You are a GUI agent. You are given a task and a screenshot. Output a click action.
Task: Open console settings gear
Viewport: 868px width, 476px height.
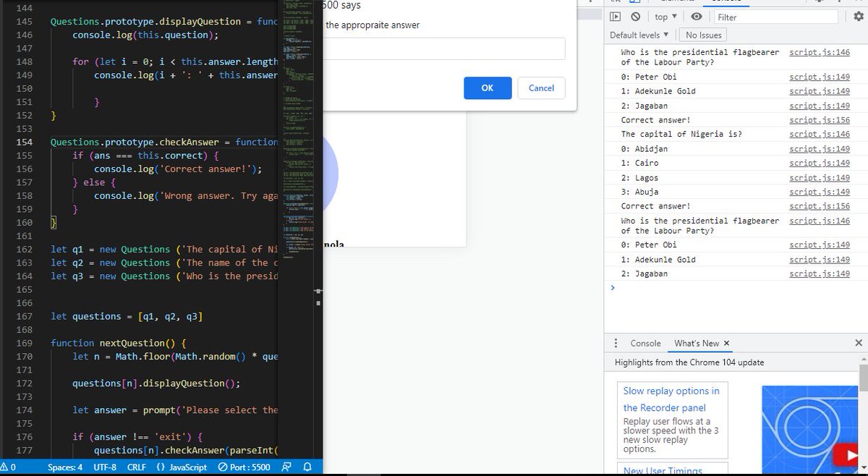859,17
